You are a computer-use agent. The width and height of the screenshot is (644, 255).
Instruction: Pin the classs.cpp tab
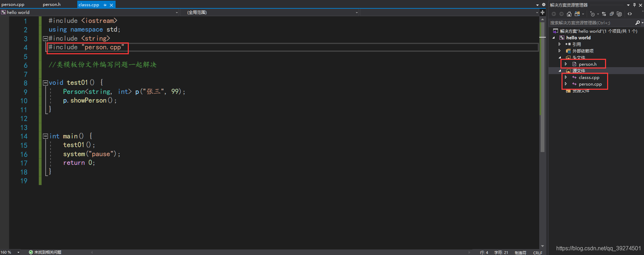pyautogui.click(x=105, y=5)
